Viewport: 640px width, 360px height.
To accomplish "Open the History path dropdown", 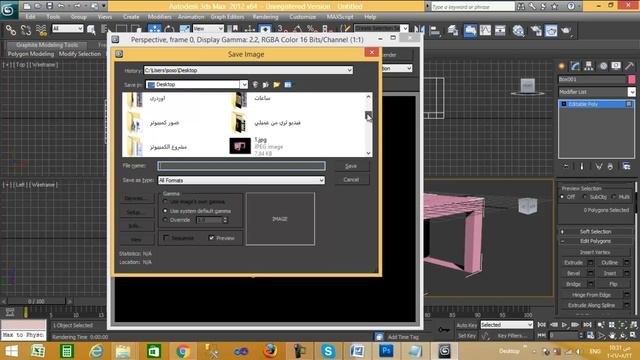I will click(x=349, y=70).
